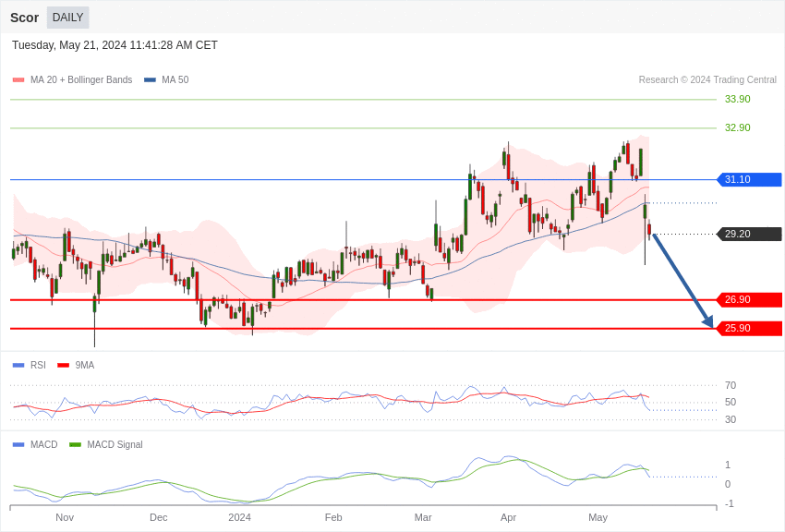Click the green MACD Signal legend marker
The height and width of the screenshot is (532, 785).
[x=75, y=444]
